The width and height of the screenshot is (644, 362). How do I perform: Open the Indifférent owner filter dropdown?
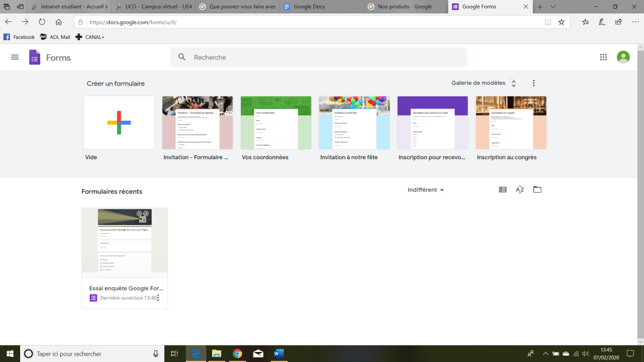click(x=426, y=190)
